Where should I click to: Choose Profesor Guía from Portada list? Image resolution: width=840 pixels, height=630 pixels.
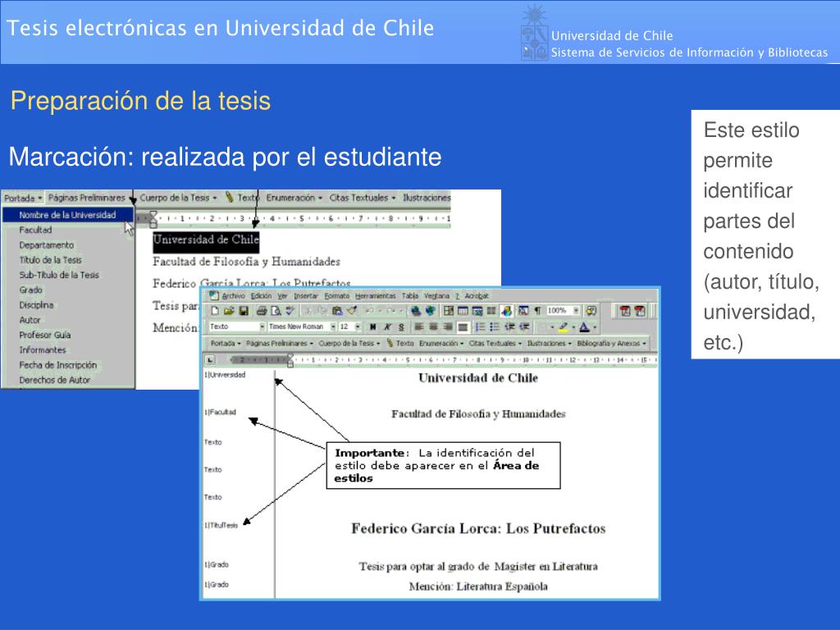coord(45,335)
